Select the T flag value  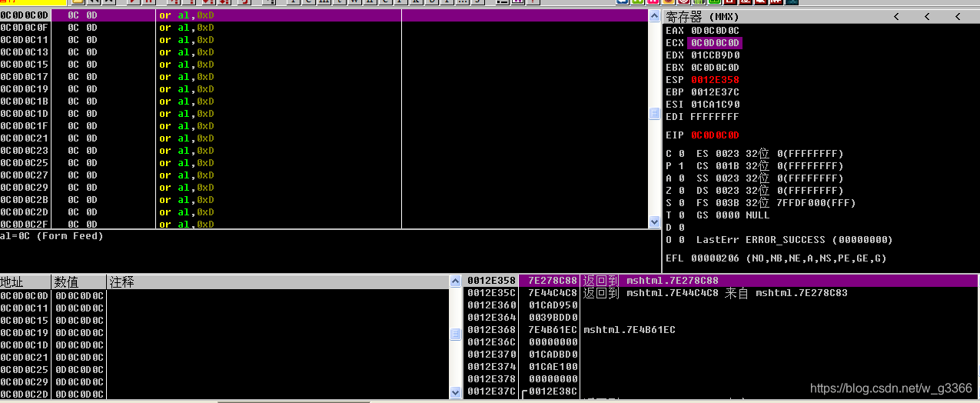[682, 215]
